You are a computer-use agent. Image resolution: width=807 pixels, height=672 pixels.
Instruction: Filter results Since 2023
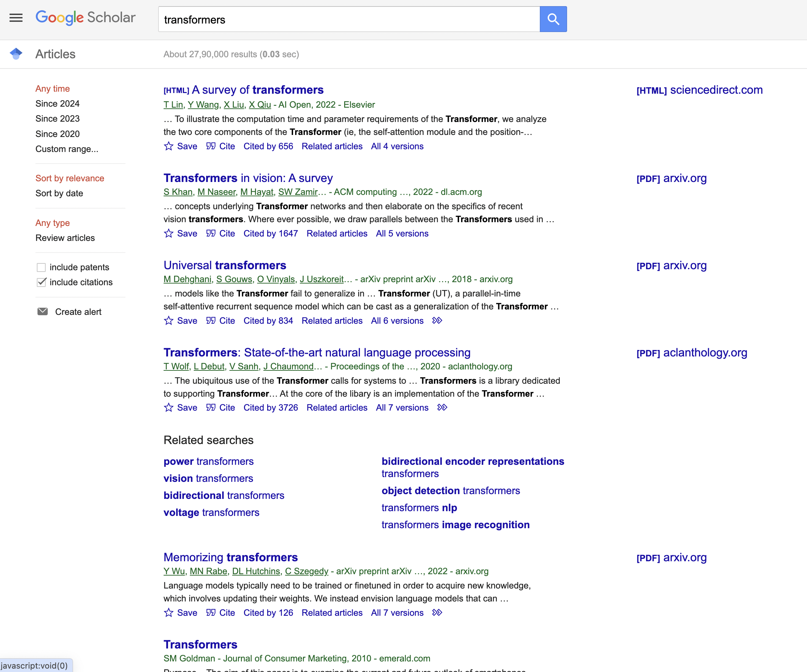click(57, 119)
